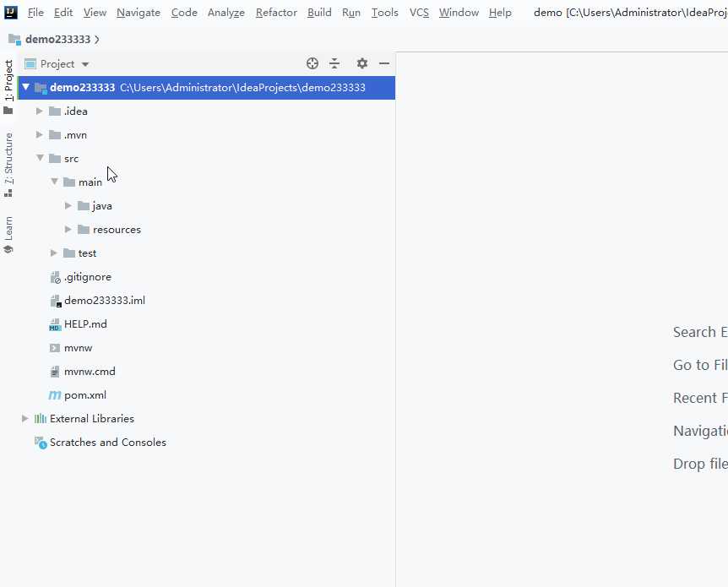Screen dimensions: 728x587
Task: Open the Project view dropdown arrow
Action: [85, 64]
